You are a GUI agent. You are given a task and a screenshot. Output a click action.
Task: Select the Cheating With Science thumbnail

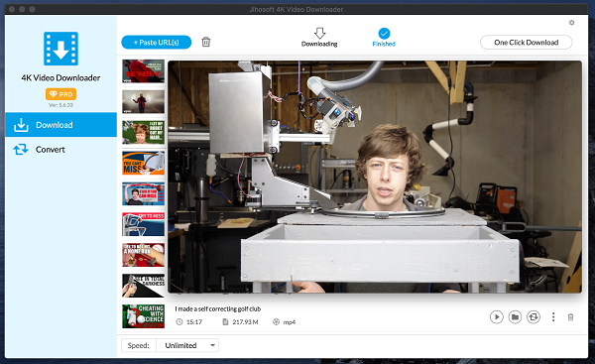(143, 316)
